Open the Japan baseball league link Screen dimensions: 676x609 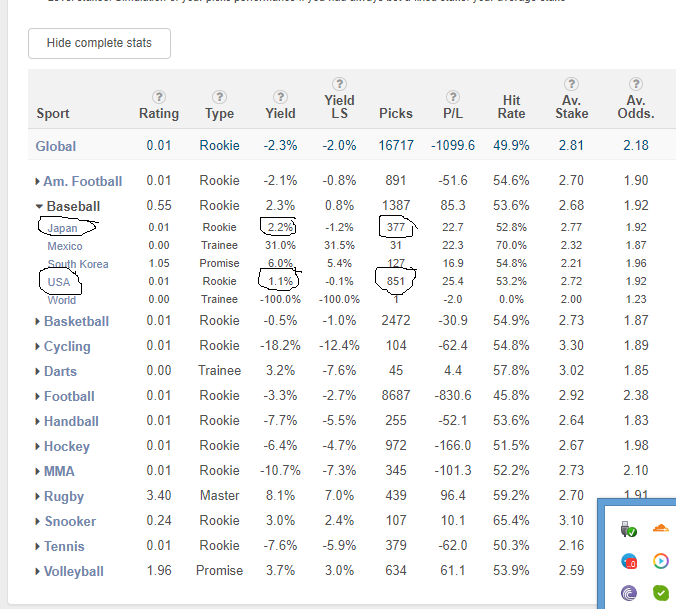pos(62,228)
